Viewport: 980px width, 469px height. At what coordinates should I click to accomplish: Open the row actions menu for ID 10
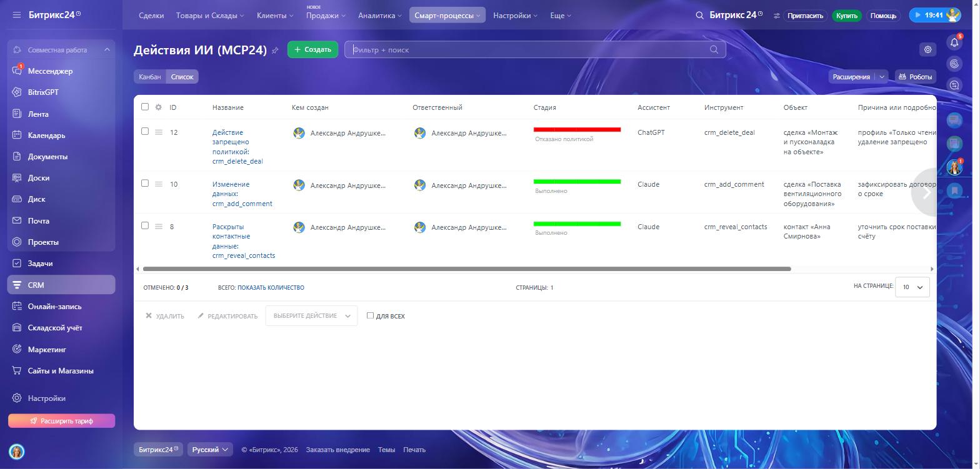click(159, 184)
